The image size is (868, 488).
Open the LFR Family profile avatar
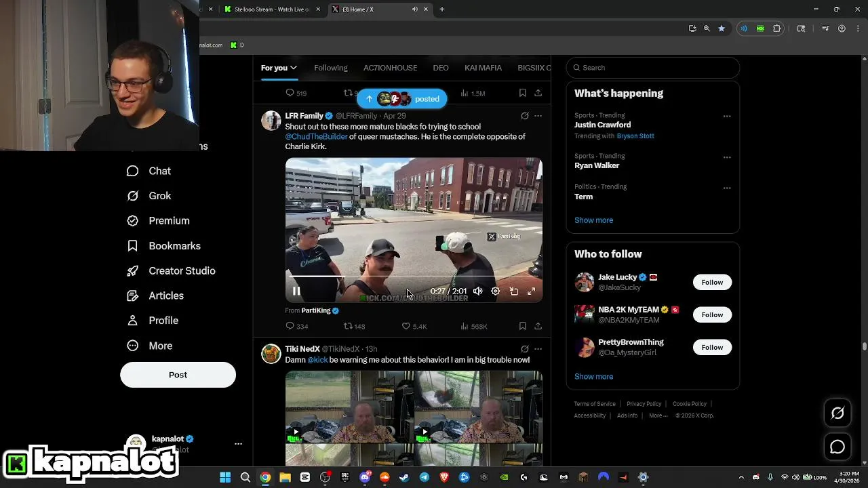point(271,121)
